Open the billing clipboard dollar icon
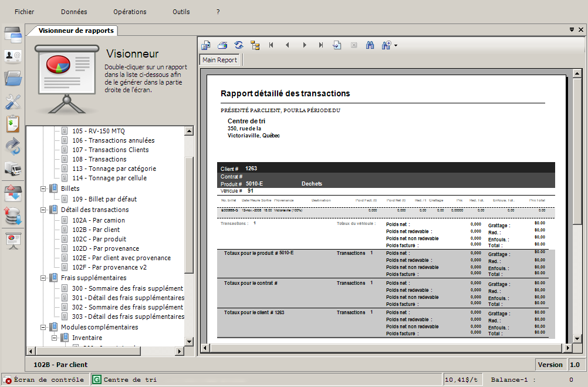The image size is (588, 387). 13,124
